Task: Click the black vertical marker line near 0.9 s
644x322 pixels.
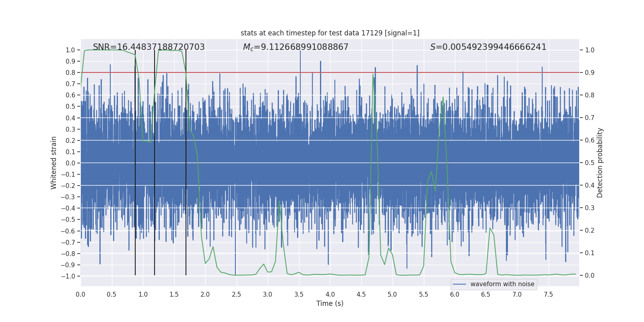Action: coord(135,163)
